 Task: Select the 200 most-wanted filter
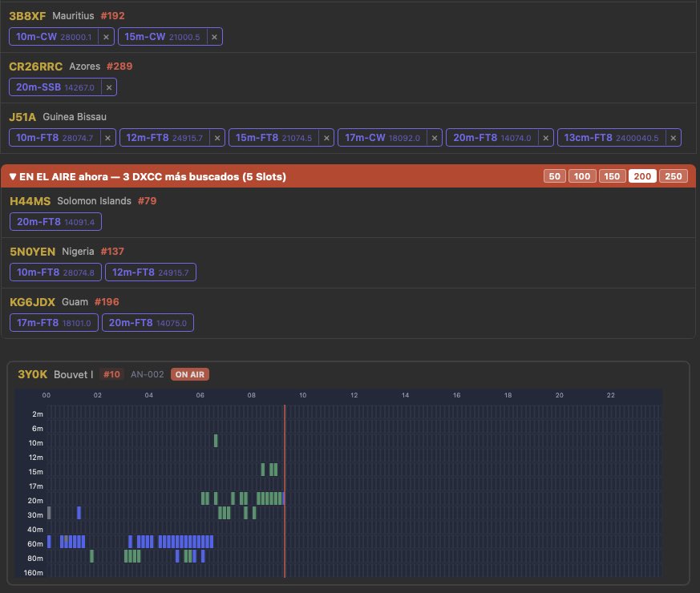click(x=642, y=176)
